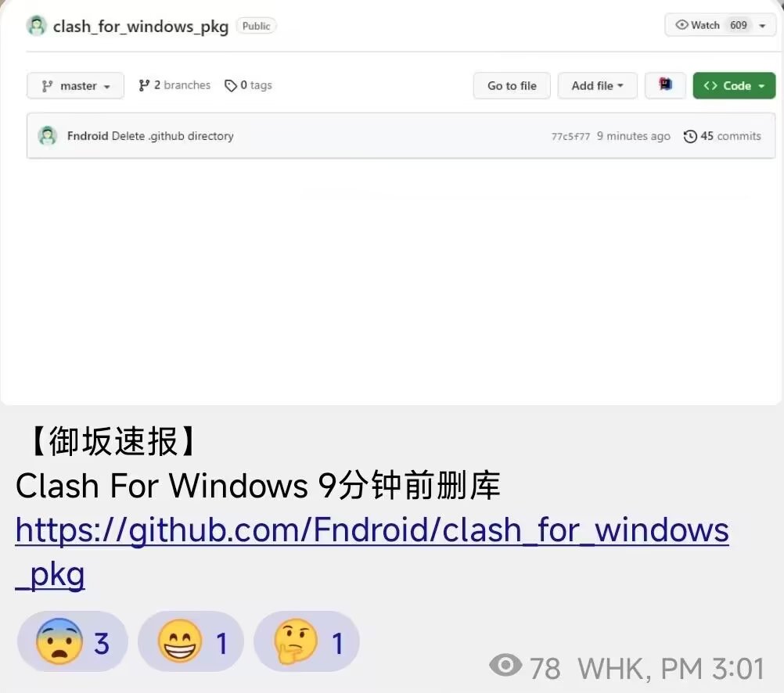The width and height of the screenshot is (784, 693).
Task: Click the Go to file button
Action: click(x=512, y=85)
